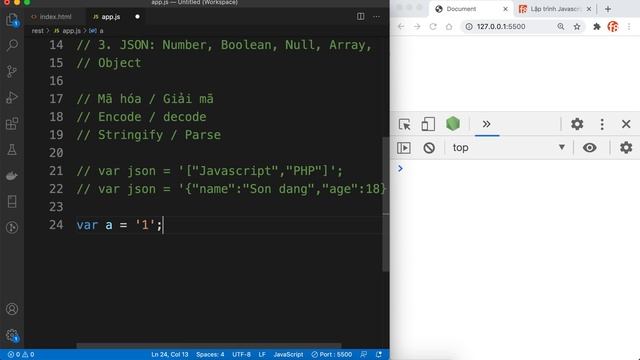Select language mode JavaScript
The width and height of the screenshot is (640, 360).
[x=288, y=354]
